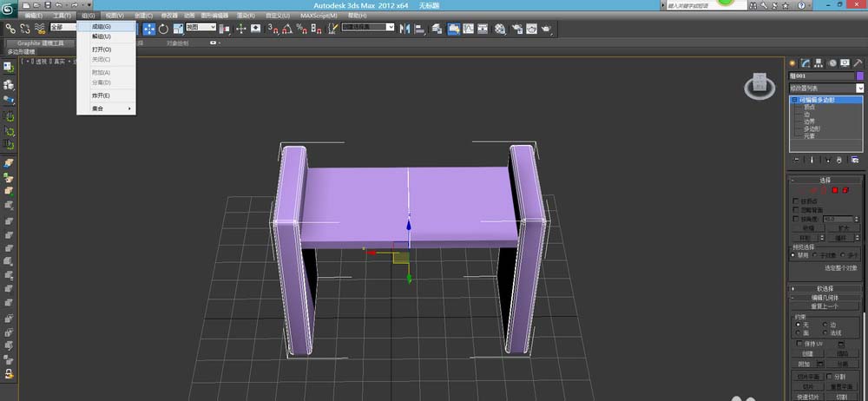
Task: Enable the 按角度 checkbox
Action: click(796, 219)
